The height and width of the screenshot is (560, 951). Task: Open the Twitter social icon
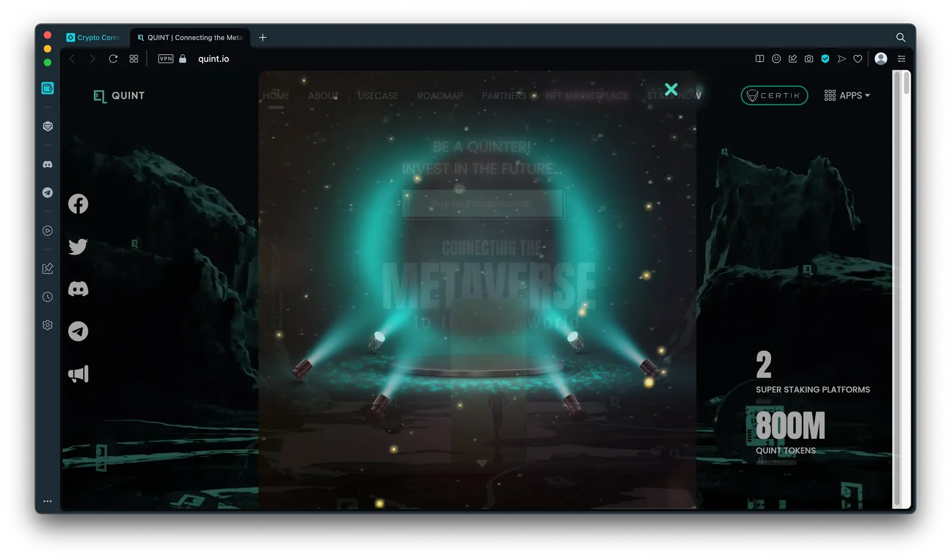[78, 246]
